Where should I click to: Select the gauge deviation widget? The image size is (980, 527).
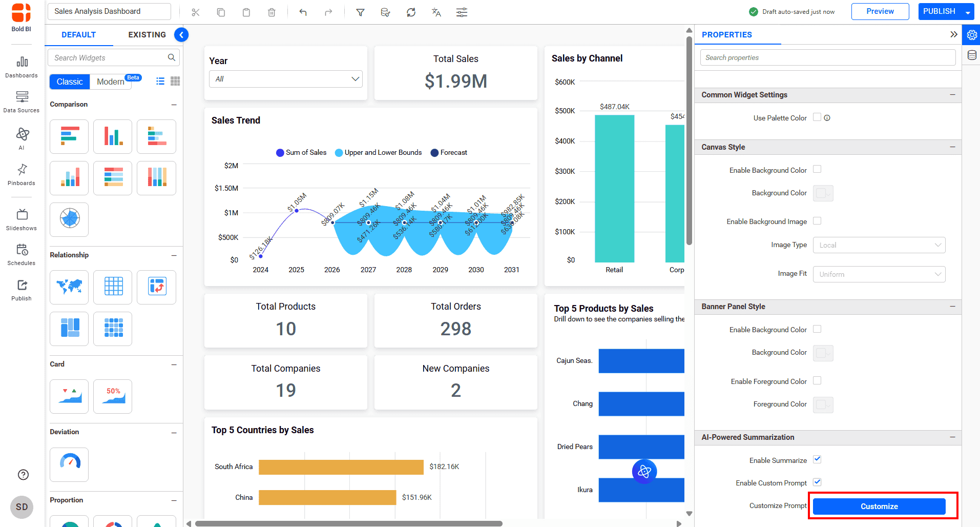pos(69,464)
